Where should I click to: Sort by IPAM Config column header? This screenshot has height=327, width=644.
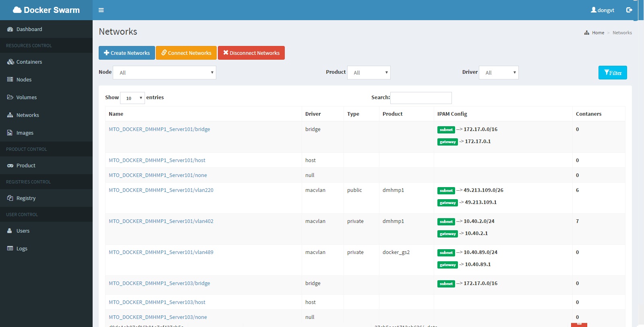(x=503, y=114)
